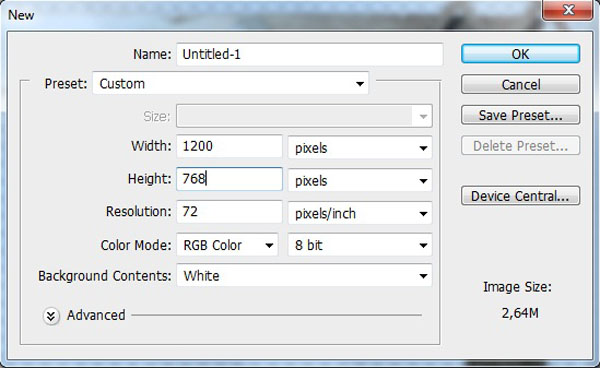Click the Delete Preset button

click(x=520, y=145)
